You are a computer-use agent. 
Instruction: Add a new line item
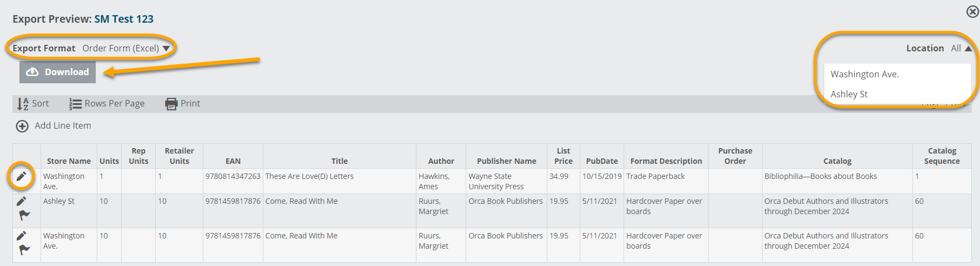point(54,126)
